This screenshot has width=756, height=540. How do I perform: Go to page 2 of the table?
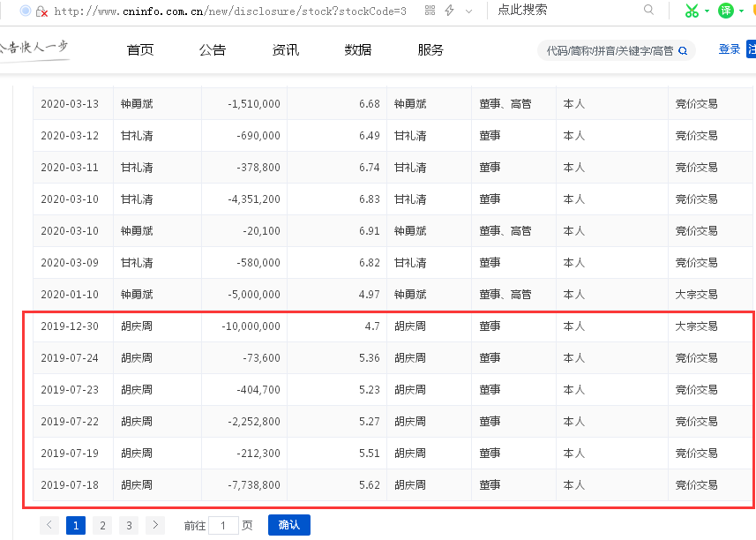click(102, 526)
